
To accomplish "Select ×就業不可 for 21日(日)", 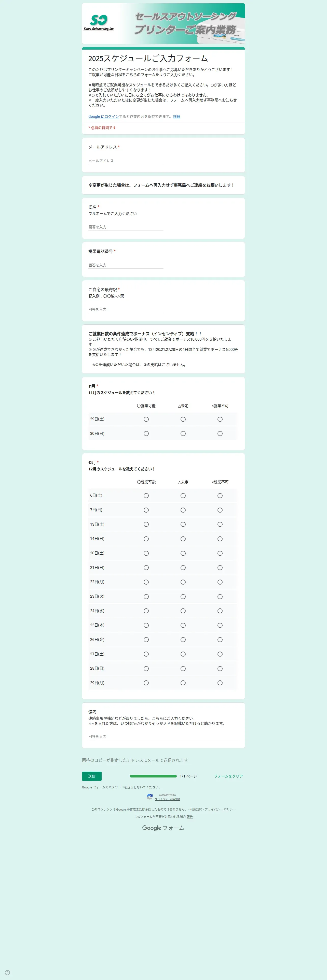I will click(x=220, y=568).
